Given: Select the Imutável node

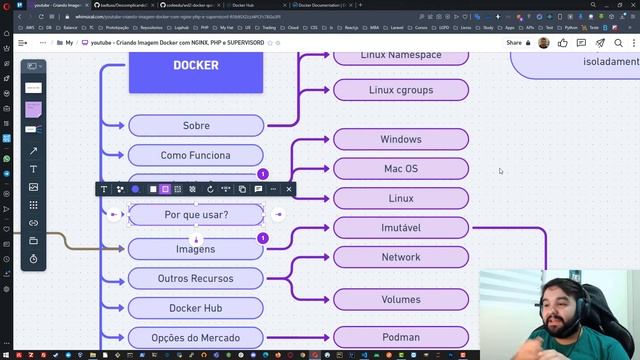Looking at the screenshot, I should click(x=401, y=228).
